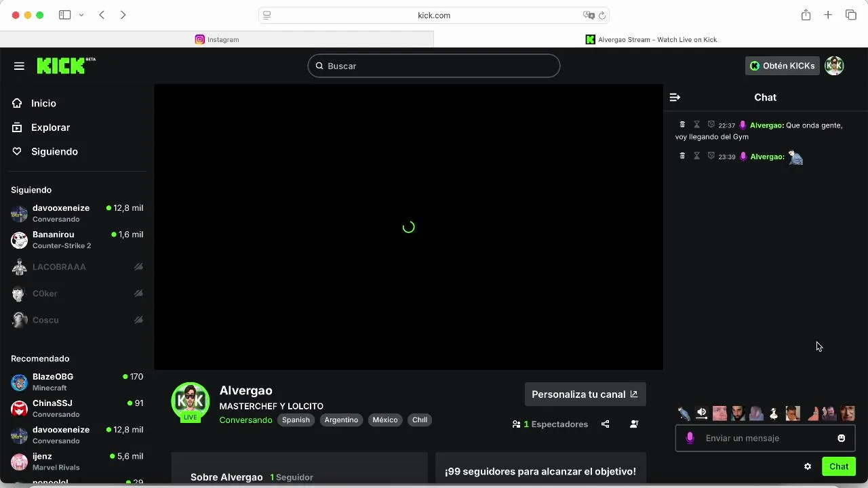This screenshot has width=868, height=488.
Task: Click the Safari share button
Action: point(806,15)
